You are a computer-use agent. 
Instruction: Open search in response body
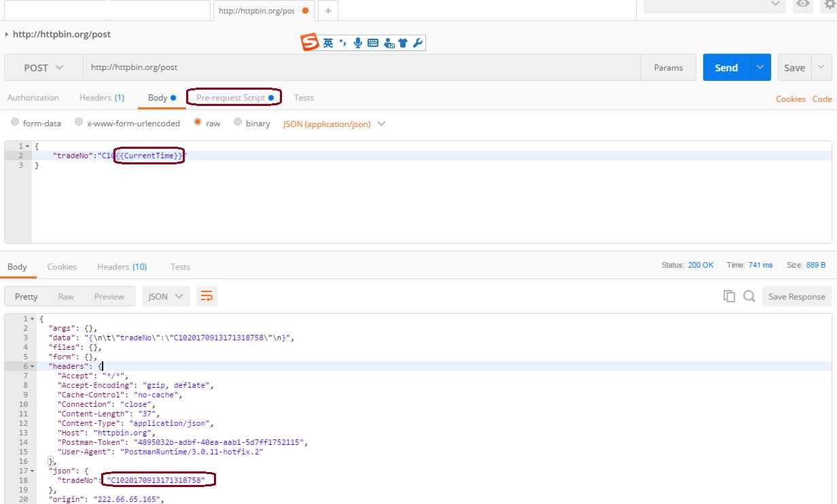click(749, 296)
